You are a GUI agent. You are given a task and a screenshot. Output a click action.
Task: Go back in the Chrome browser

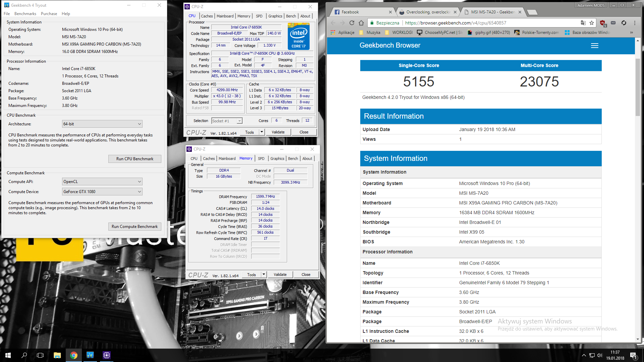pos(333,23)
